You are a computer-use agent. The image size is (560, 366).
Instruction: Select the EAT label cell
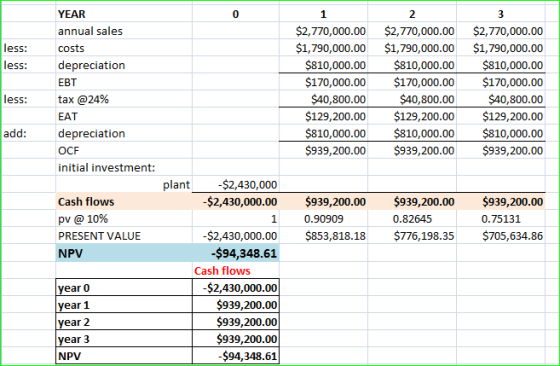point(124,116)
